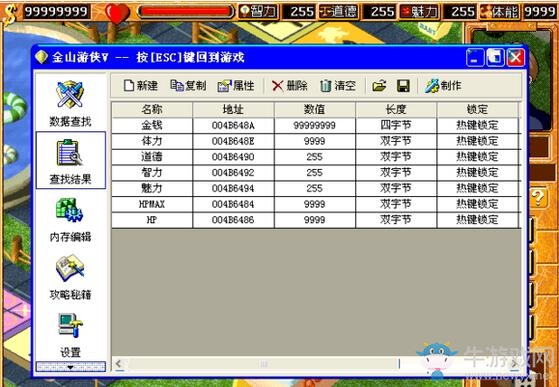Image resolution: width=559 pixels, height=387 pixels.
Task: Click the left arrow of horizontal scrollbar
Action: pyautogui.click(x=119, y=363)
